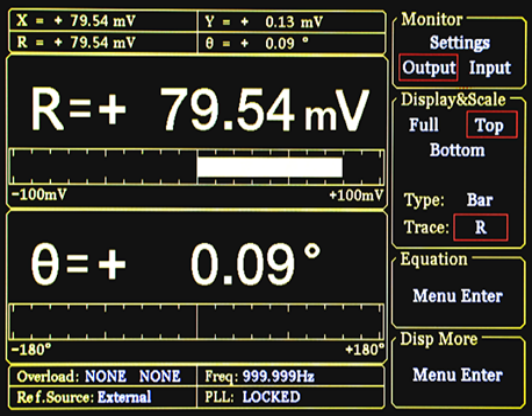Screen dimensions: 532x416
Task: Select the large R = 79.54 mV readout
Action: coord(200,109)
